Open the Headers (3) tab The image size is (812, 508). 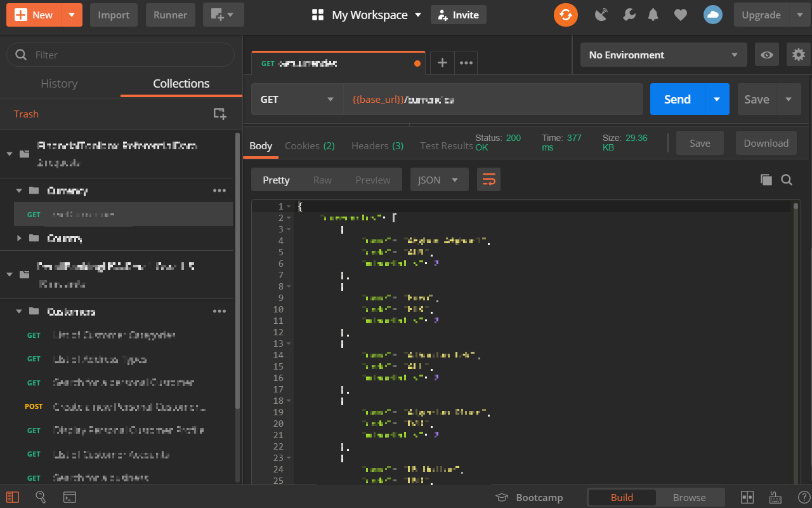click(377, 145)
